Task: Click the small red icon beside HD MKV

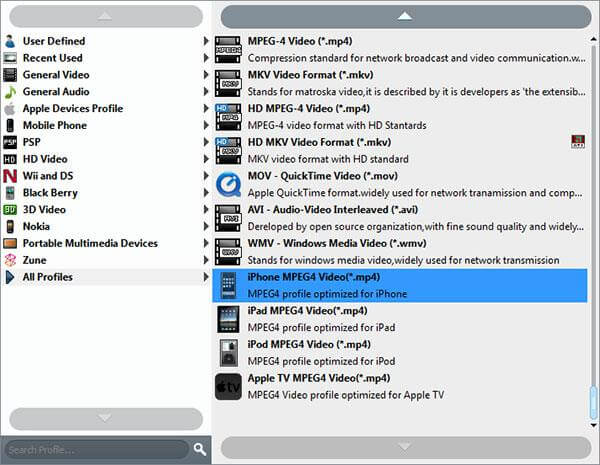Action: pos(578,141)
